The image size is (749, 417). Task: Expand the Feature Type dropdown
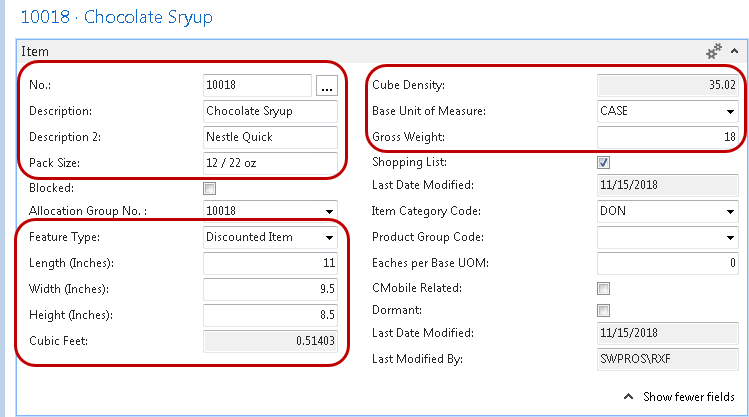[x=329, y=238]
